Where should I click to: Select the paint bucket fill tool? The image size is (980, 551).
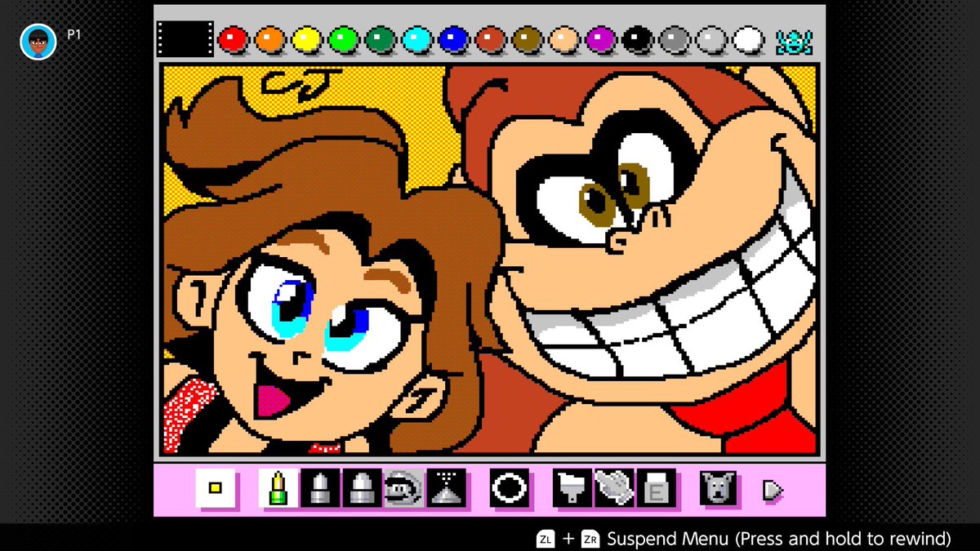tap(572, 488)
